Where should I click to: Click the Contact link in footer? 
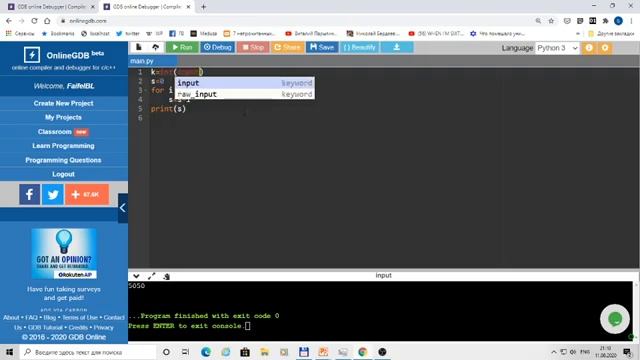tap(114, 317)
